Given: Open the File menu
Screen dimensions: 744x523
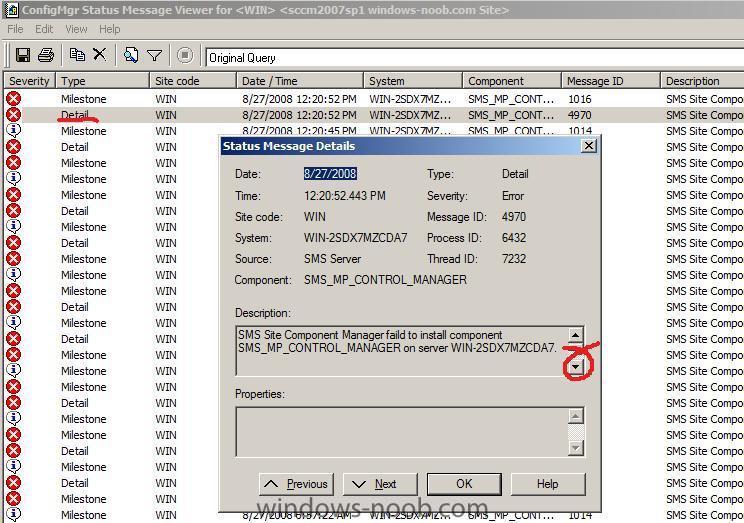Looking at the screenshot, I should point(15,29).
